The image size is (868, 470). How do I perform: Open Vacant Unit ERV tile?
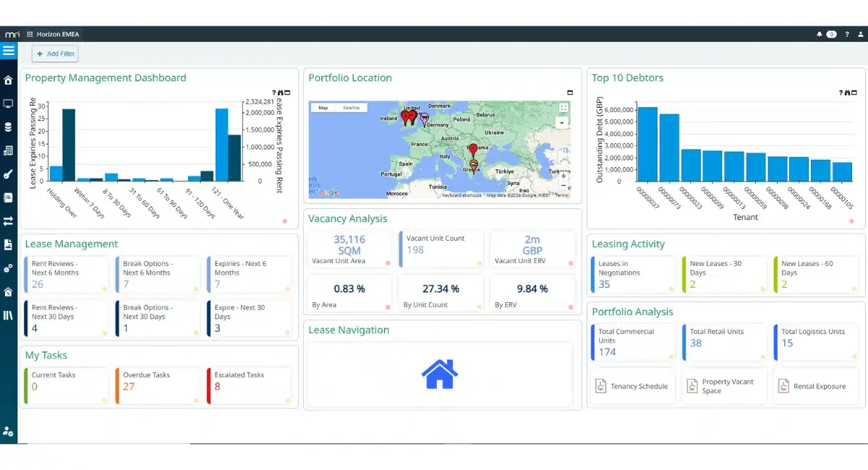coord(532,249)
